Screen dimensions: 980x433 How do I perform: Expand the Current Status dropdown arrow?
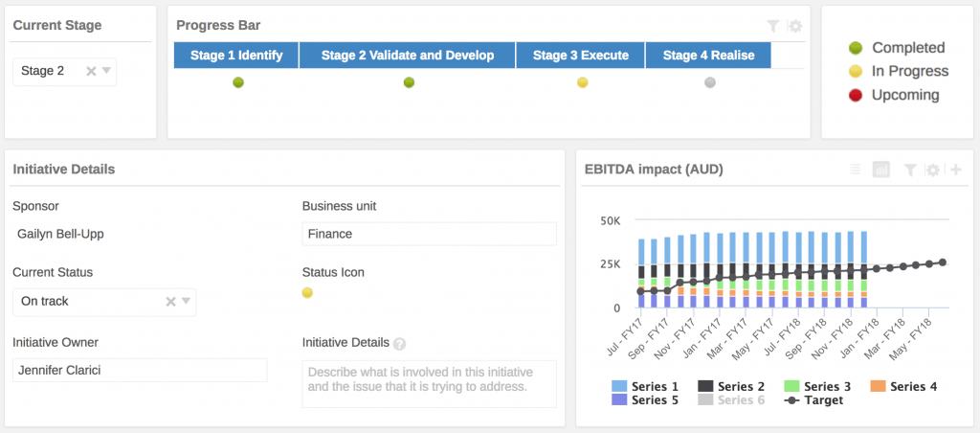tap(187, 301)
